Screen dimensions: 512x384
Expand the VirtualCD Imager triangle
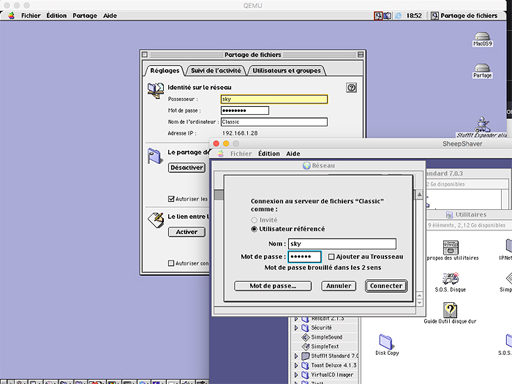[x=296, y=375]
